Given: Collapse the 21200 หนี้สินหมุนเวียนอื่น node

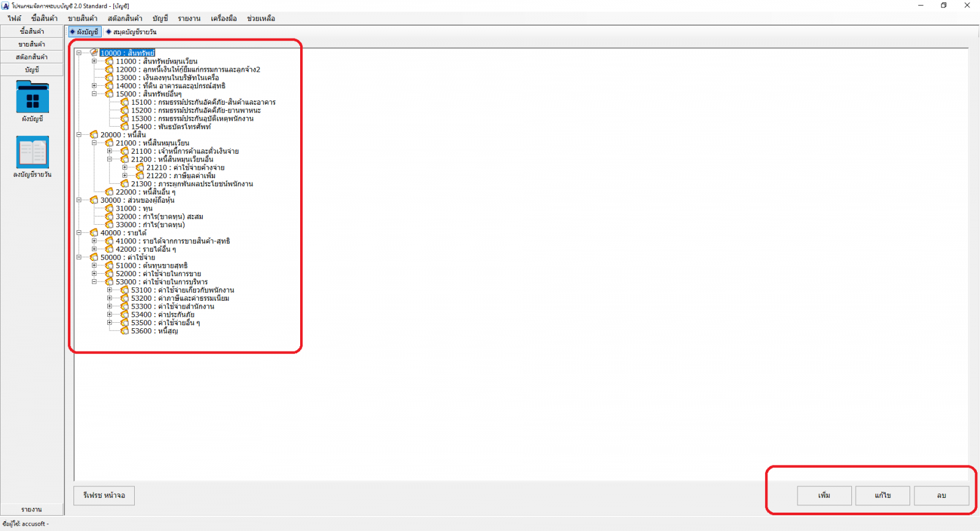Looking at the screenshot, I should [x=110, y=159].
